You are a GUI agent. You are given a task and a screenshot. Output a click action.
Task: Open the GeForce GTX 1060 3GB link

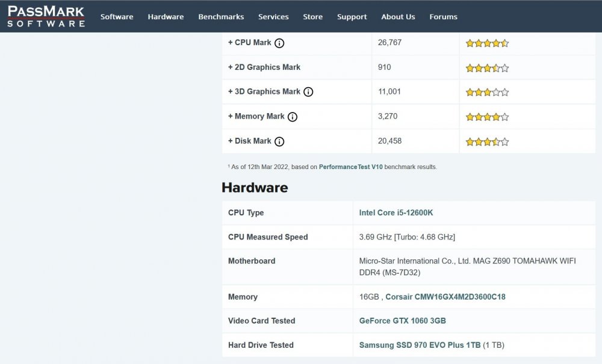pos(402,321)
